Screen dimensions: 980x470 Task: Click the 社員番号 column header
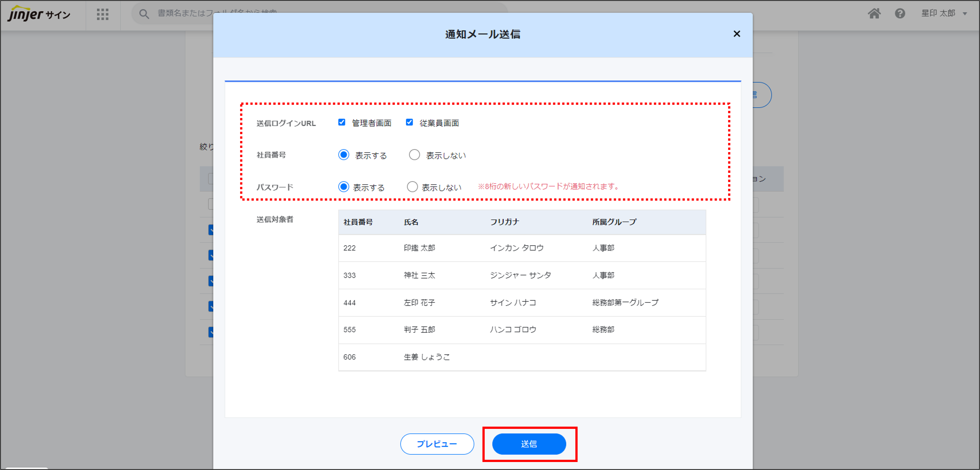coord(358,222)
